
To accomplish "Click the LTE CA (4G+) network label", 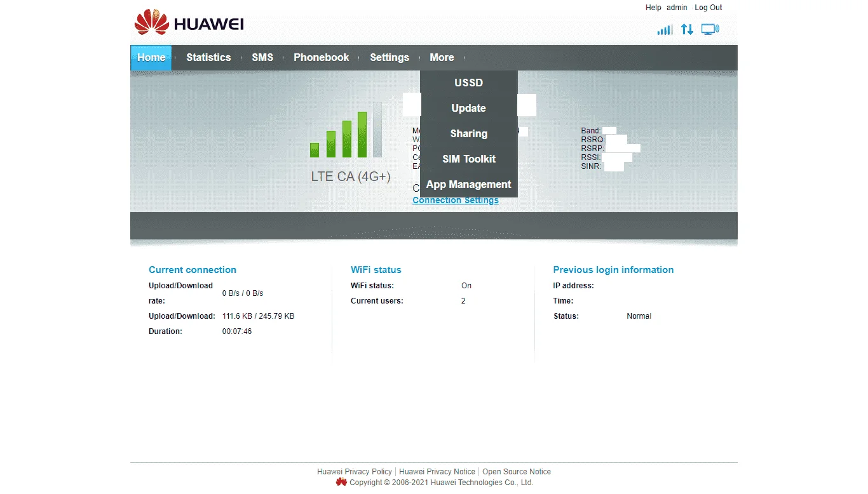I will pyautogui.click(x=351, y=177).
